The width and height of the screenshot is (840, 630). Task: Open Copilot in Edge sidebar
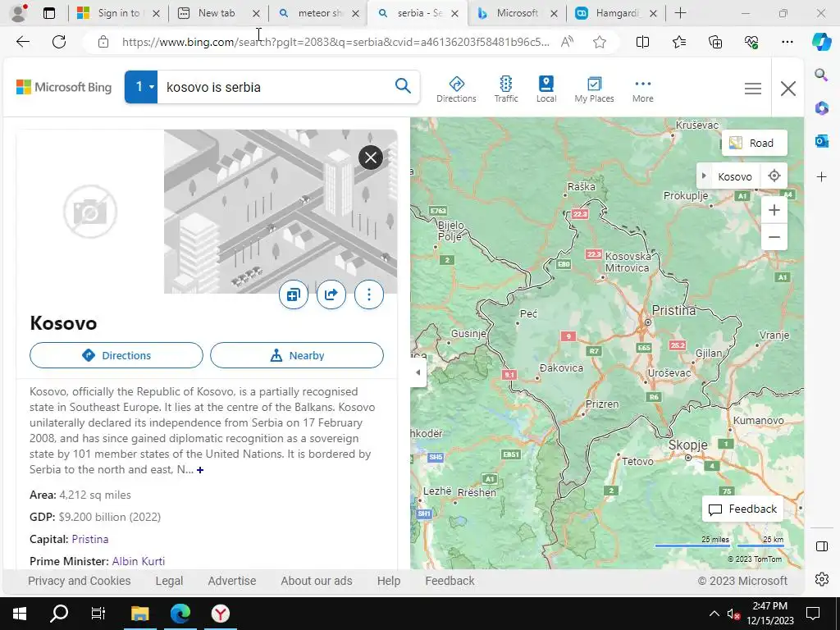point(821,42)
